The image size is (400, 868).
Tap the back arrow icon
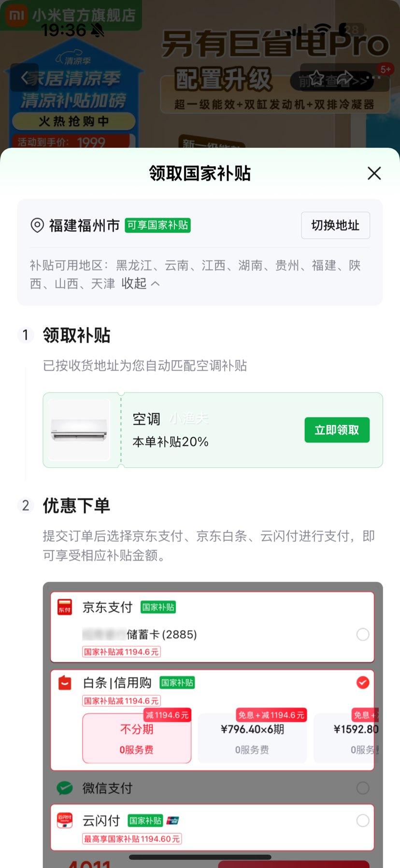tap(25, 77)
